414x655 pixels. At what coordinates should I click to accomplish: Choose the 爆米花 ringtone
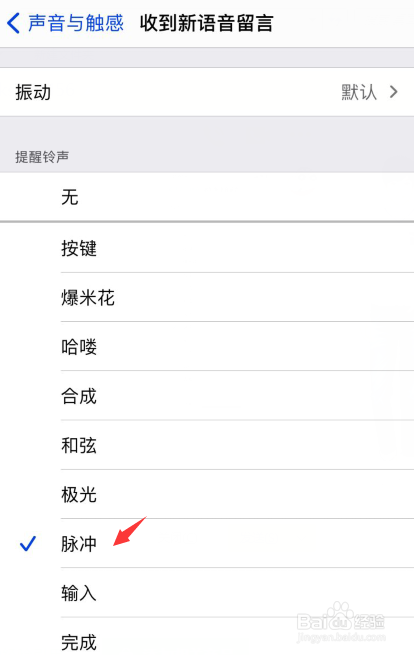tap(207, 297)
